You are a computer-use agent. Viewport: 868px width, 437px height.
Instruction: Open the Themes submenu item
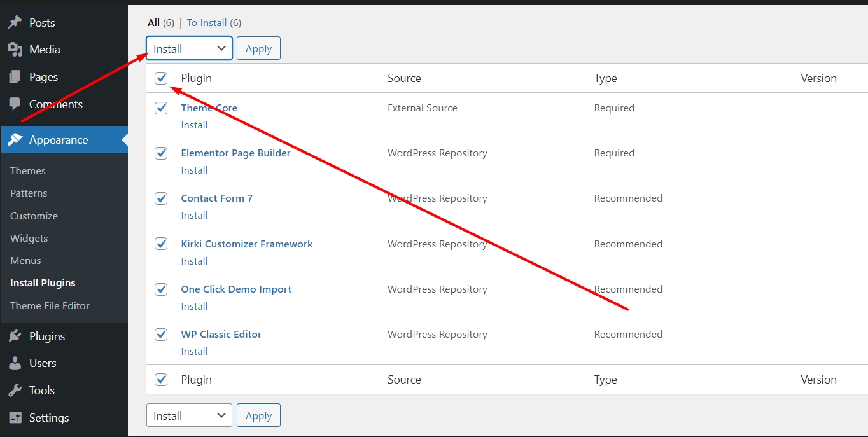(x=28, y=170)
